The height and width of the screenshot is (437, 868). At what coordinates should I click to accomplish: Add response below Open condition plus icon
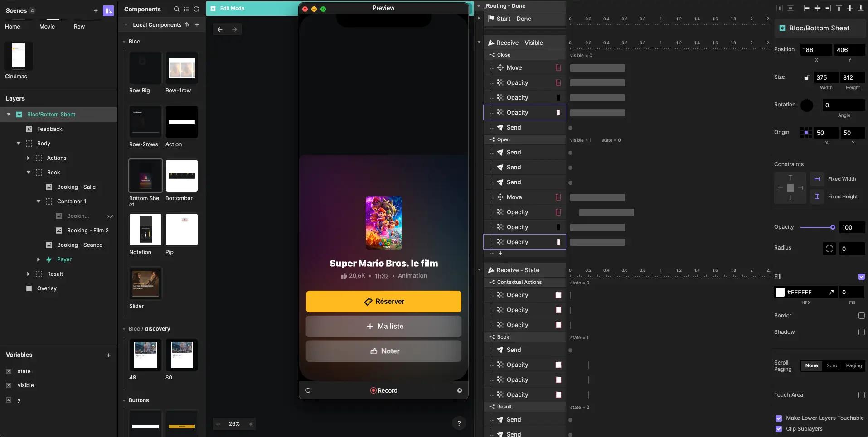[x=500, y=253]
